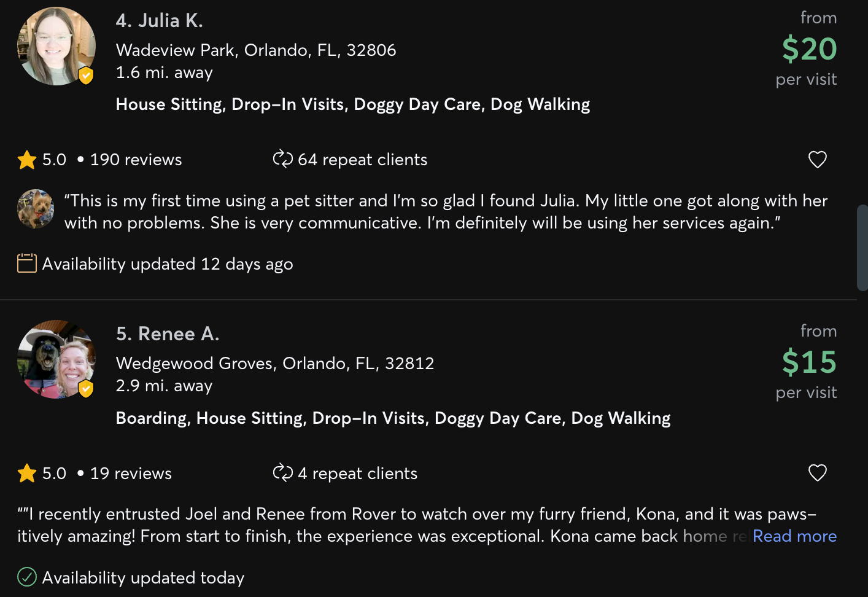
Task: Click the repeat clients icon on Renee's listing
Action: [x=283, y=473]
